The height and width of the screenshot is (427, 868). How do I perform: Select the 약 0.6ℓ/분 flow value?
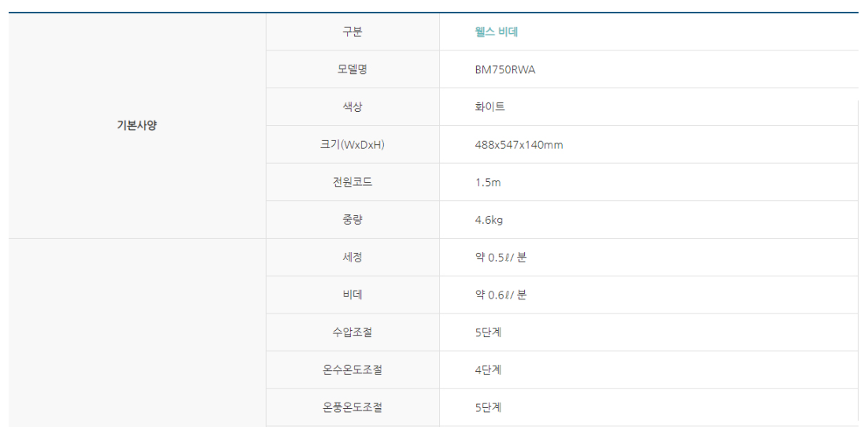(500, 295)
